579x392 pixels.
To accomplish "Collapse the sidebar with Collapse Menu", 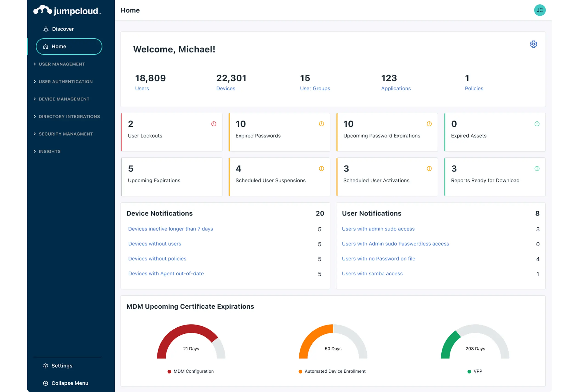I will [66, 383].
